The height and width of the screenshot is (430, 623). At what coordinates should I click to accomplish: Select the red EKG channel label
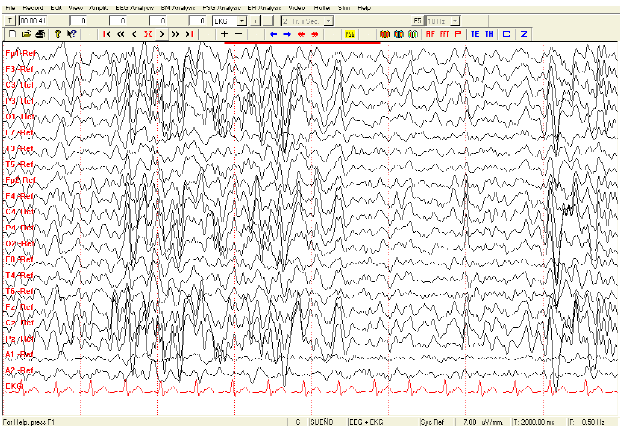pyautogui.click(x=14, y=386)
